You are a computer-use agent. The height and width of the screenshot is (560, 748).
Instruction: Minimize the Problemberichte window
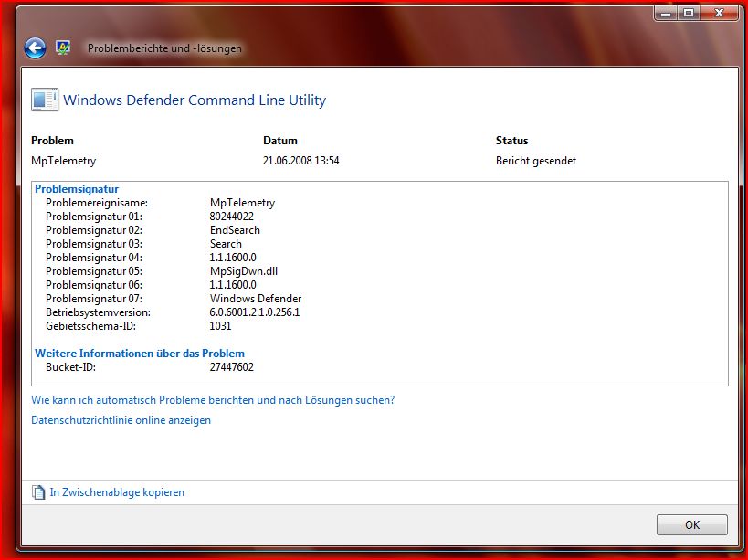[666, 14]
